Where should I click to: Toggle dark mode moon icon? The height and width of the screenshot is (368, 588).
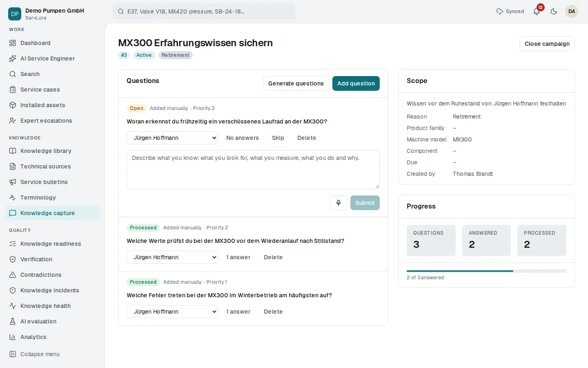point(554,11)
